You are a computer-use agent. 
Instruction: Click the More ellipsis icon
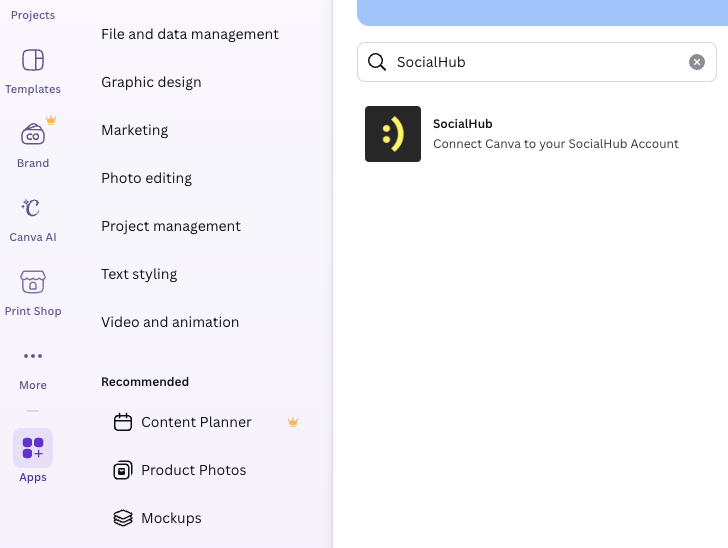point(33,357)
